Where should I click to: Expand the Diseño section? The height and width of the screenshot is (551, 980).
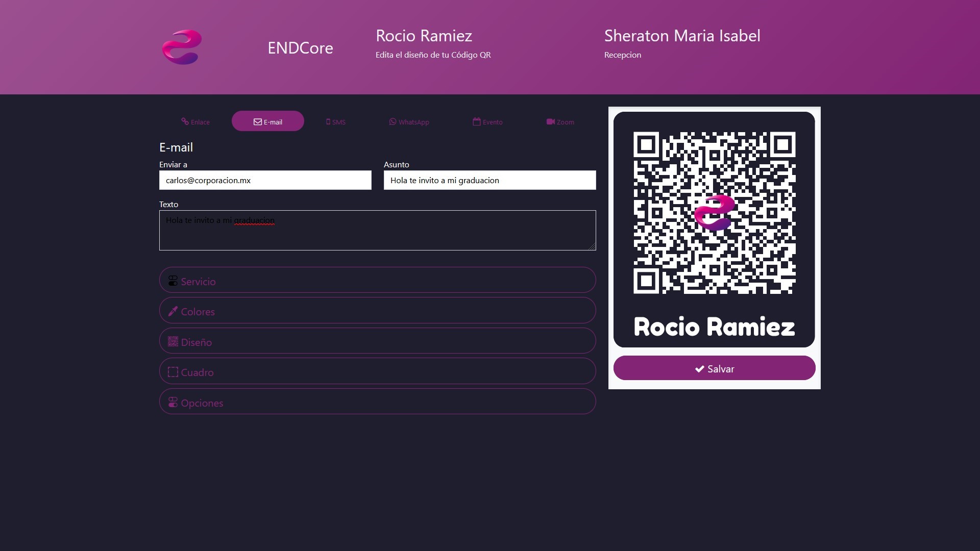pyautogui.click(x=378, y=341)
